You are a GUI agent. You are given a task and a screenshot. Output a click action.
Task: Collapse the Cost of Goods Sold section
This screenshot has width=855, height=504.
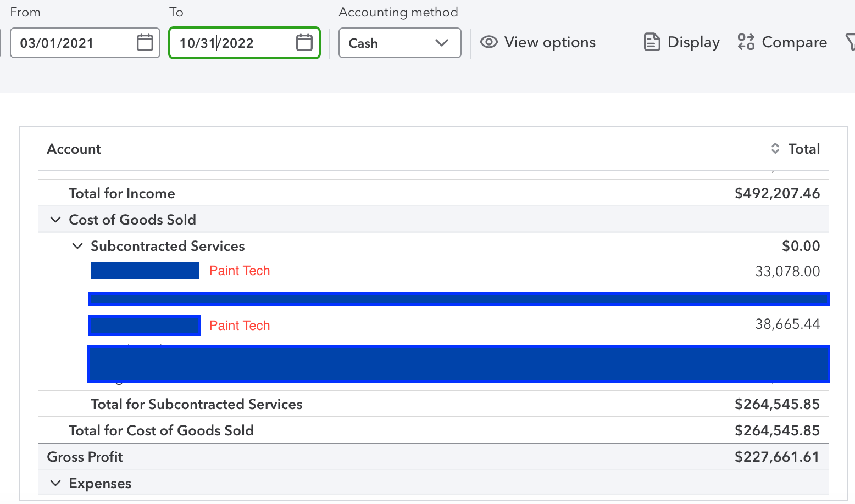click(55, 220)
